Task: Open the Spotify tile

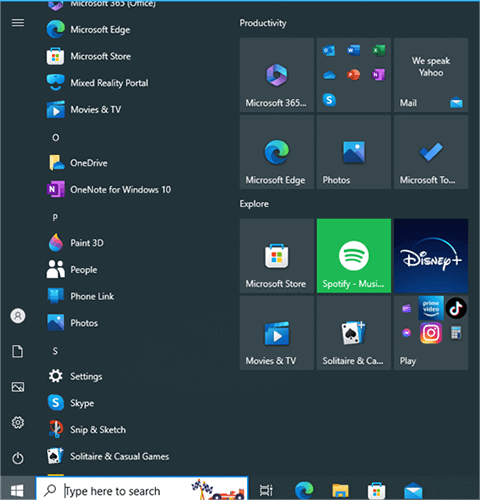Action: click(354, 256)
